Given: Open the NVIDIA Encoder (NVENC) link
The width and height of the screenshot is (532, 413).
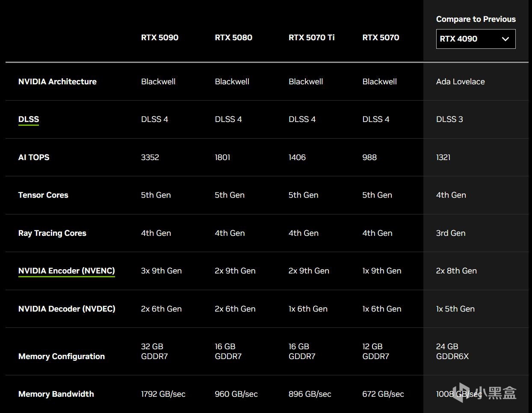Looking at the screenshot, I should (66, 271).
